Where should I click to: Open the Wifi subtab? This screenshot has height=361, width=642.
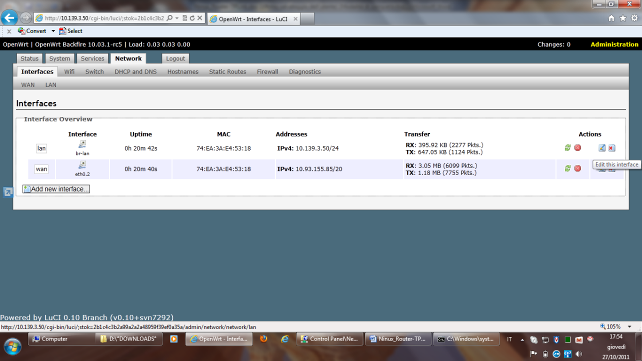tap(69, 72)
